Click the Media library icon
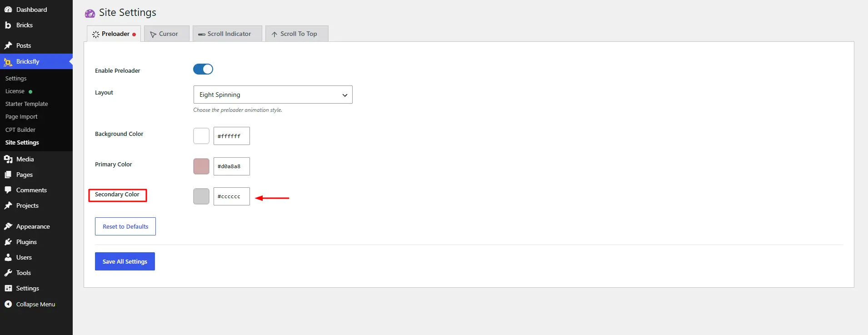This screenshot has height=335, width=868. click(x=8, y=159)
